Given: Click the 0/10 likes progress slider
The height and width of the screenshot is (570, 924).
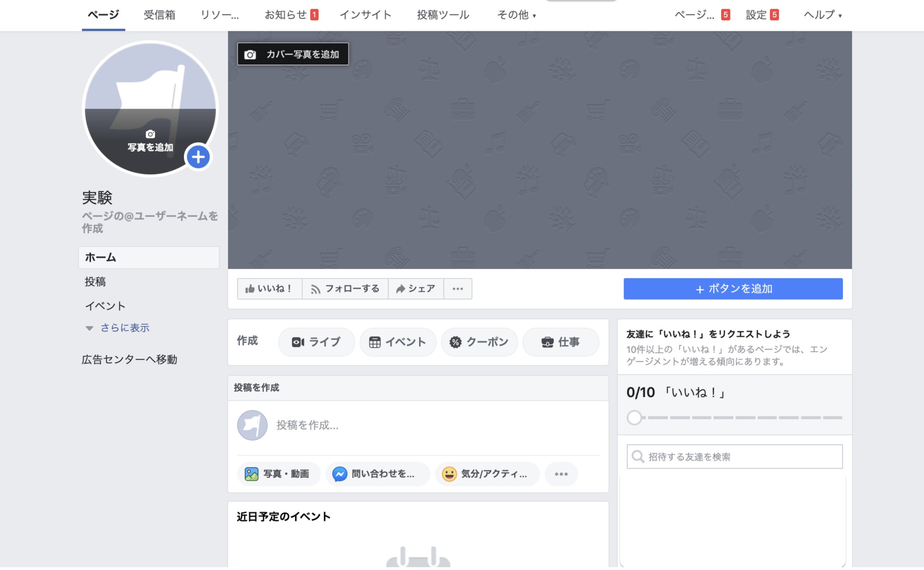Looking at the screenshot, I should (x=635, y=418).
